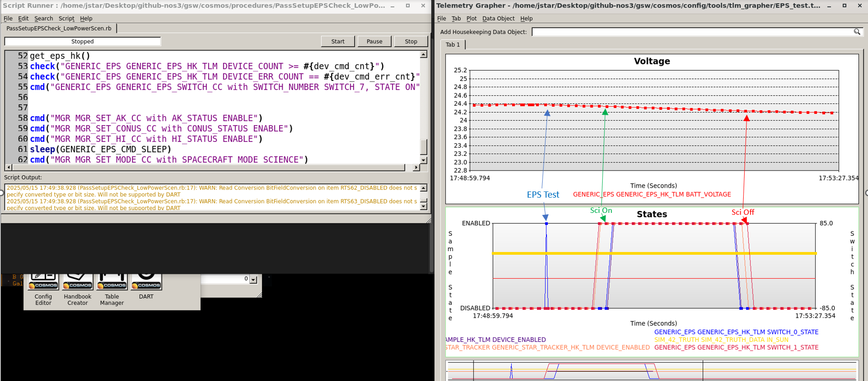
Task: Click the STAR_TRACKER DEVICE_ENABLED legend label
Action: point(547,347)
